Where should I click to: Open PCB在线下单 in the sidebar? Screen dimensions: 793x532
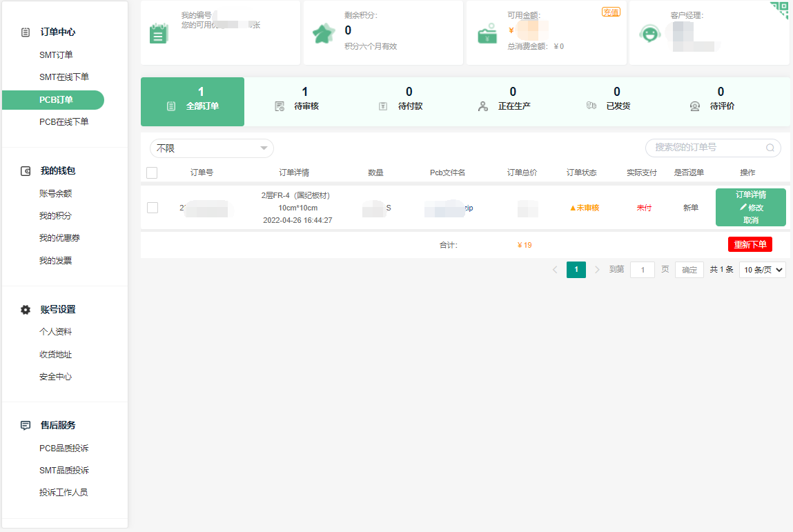click(63, 122)
